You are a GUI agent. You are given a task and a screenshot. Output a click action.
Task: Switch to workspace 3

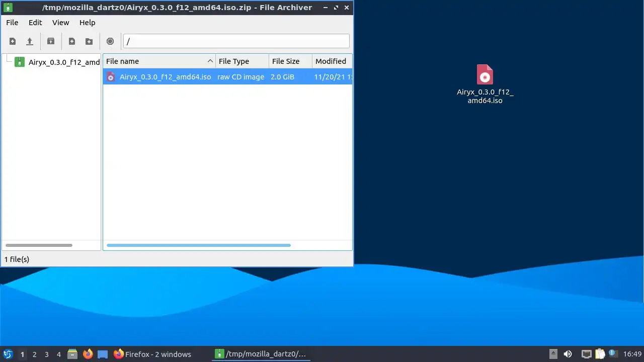tap(46, 354)
